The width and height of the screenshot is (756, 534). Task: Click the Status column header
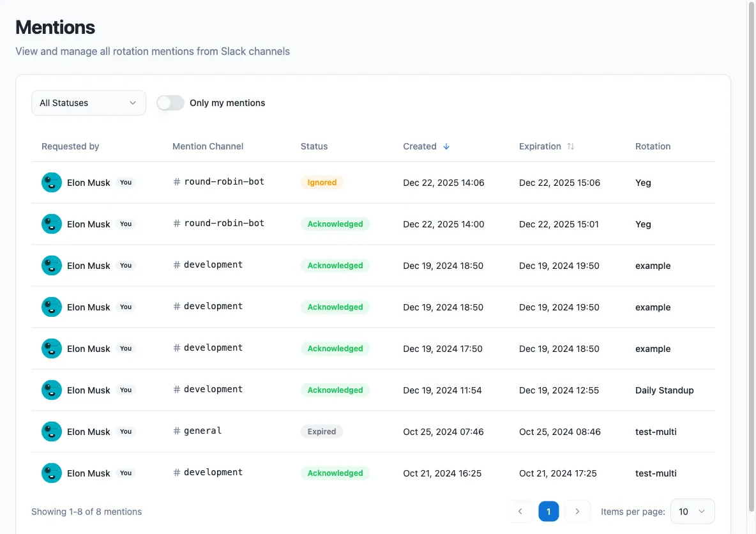point(314,146)
